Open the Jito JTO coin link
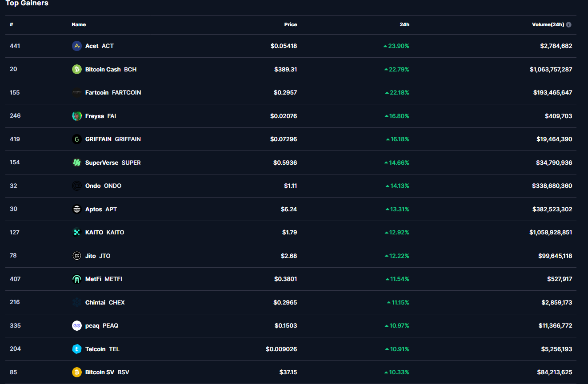 [98, 256]
